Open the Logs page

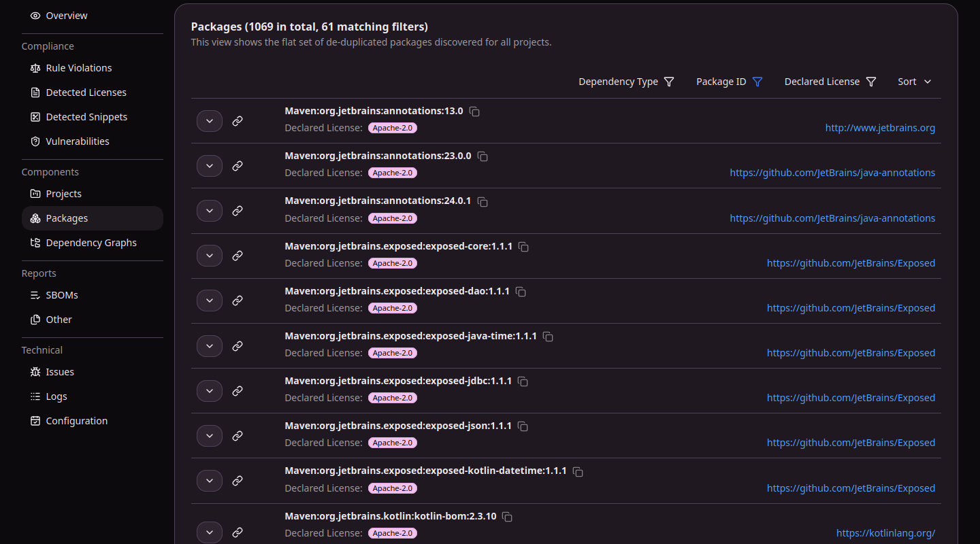[93, 396]
